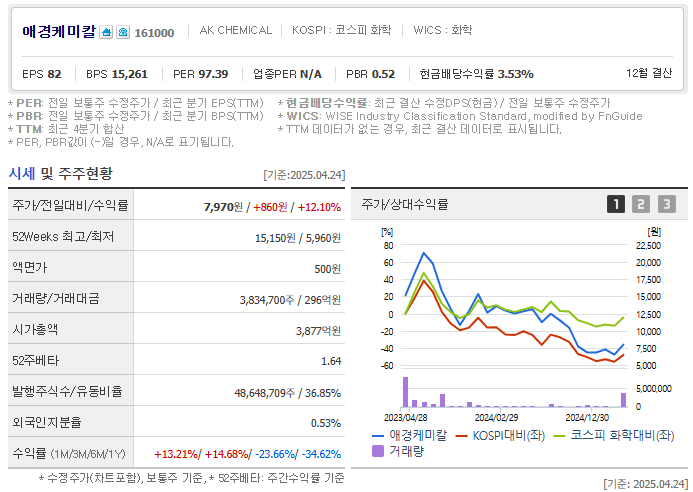Image resolution: width=693 pixels, height=492 pixels.
Task: Click the 2024/12/30 chart date label
Action: point(587,418)
